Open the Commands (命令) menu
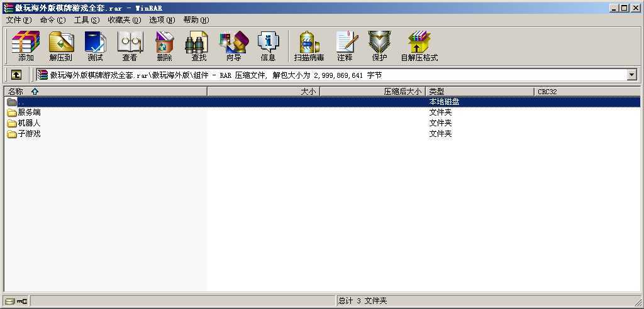 click(x=53, y=19)
